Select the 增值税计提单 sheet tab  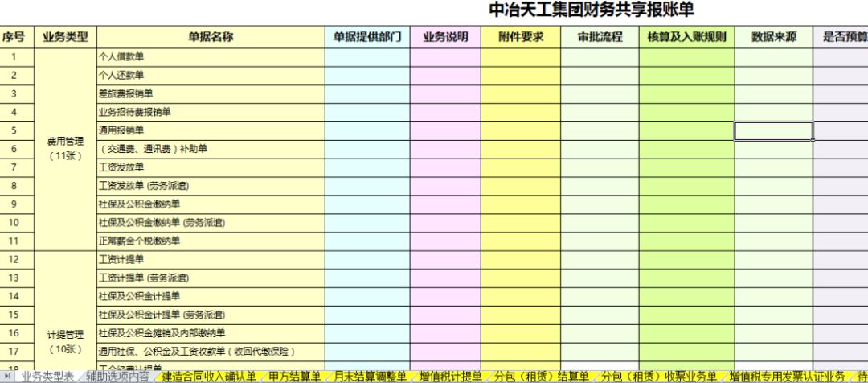[449, 377]
